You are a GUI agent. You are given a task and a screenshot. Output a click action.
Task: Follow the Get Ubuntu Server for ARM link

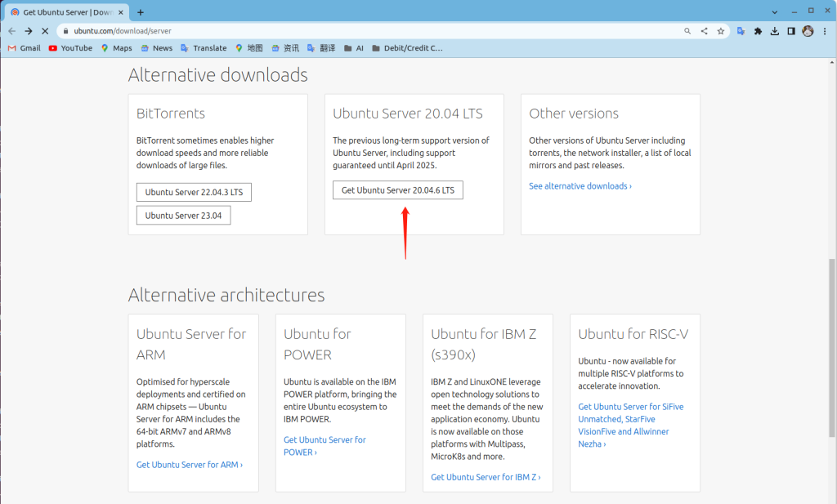pos(189,465)
